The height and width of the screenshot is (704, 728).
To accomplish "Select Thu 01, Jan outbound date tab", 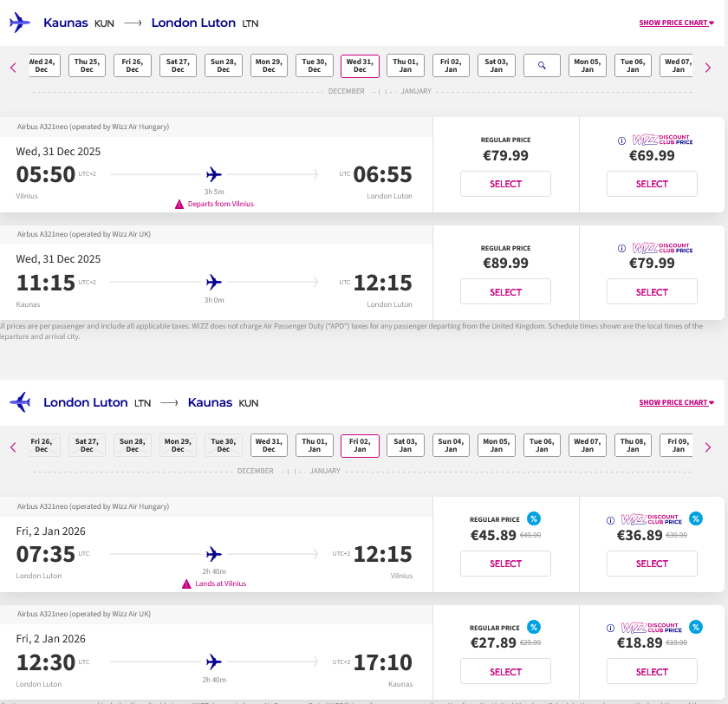I will tap(406, 66).
